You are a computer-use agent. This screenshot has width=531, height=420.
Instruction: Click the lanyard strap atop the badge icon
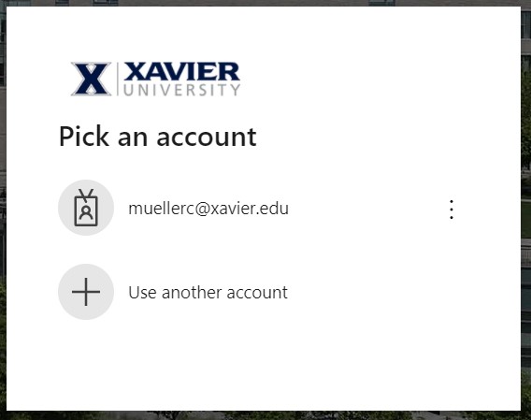[86, 195]
